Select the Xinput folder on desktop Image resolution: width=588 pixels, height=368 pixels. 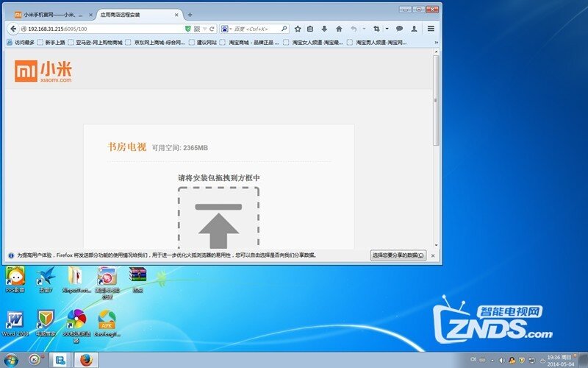coord(76,280)
